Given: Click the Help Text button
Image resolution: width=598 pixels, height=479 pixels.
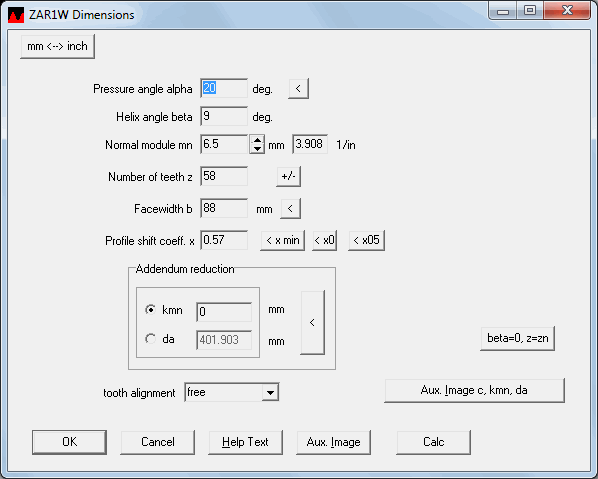Looking at the screenshot, I should pos(246,442).
